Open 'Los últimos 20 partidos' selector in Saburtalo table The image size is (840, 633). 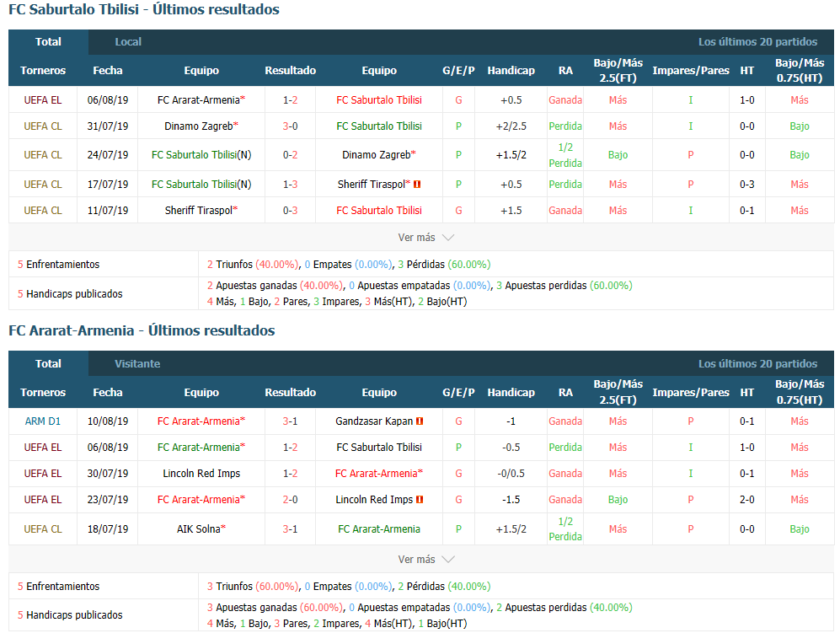(757, 42)
